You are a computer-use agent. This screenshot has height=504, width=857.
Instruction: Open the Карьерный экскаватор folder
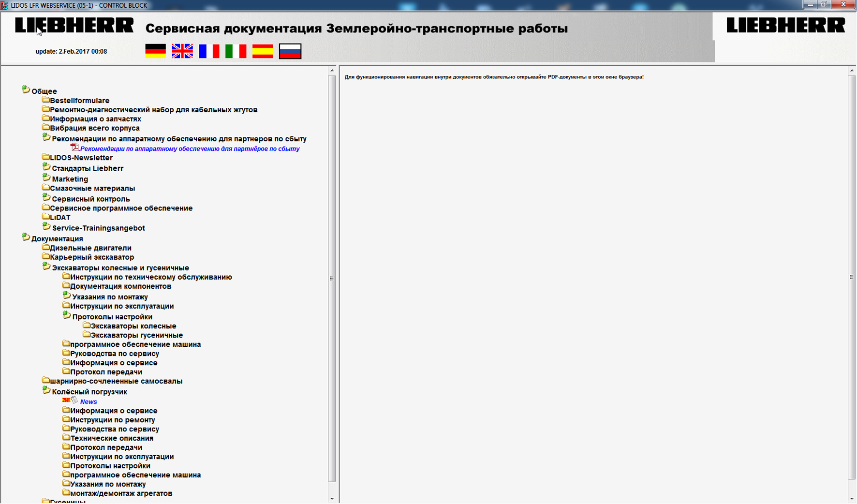pos(92,257)
